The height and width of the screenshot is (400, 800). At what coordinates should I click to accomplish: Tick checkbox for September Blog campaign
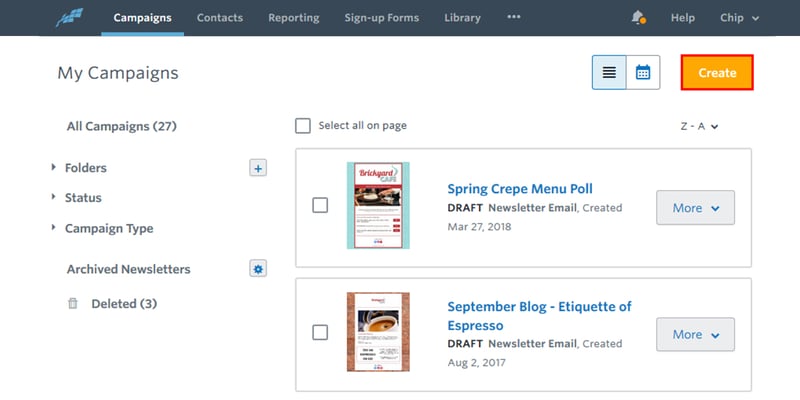(320, 333)
